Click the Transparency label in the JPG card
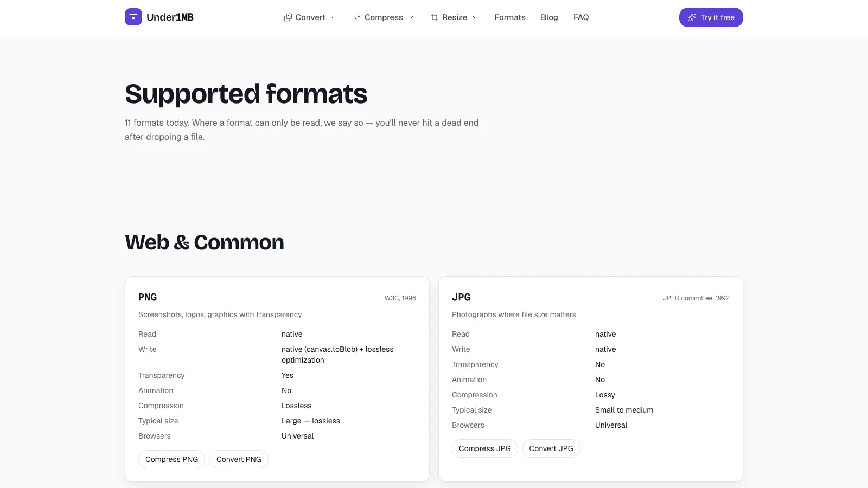868x488 pixels. [x=475, y=364]
